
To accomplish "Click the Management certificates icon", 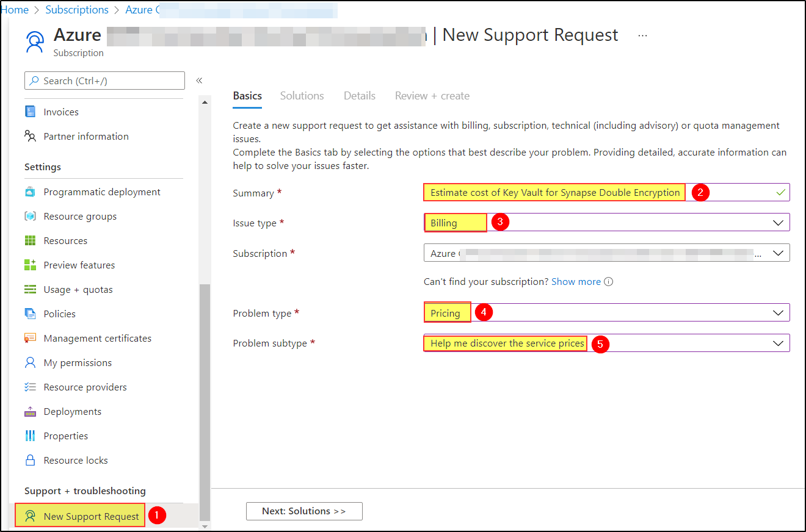I will (x=30, y=338).
